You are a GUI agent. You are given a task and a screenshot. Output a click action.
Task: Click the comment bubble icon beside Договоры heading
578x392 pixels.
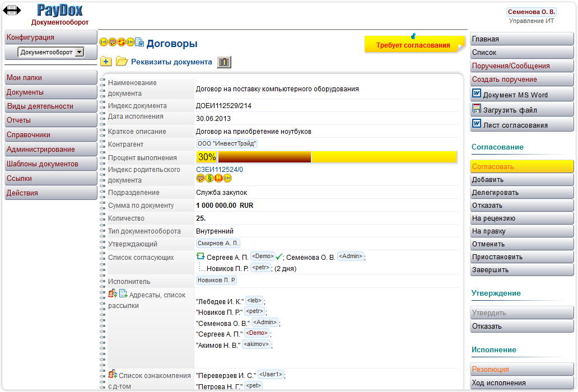point(113,42)
